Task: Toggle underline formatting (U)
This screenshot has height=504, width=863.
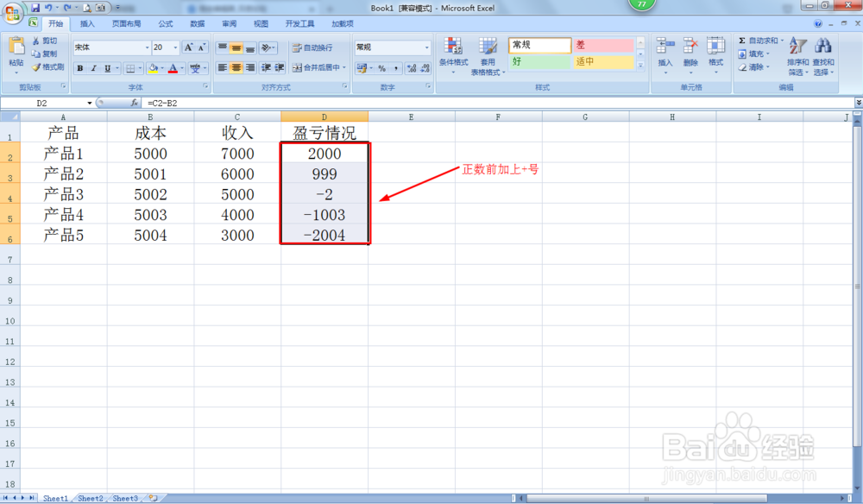Action: tap(107, 68)
